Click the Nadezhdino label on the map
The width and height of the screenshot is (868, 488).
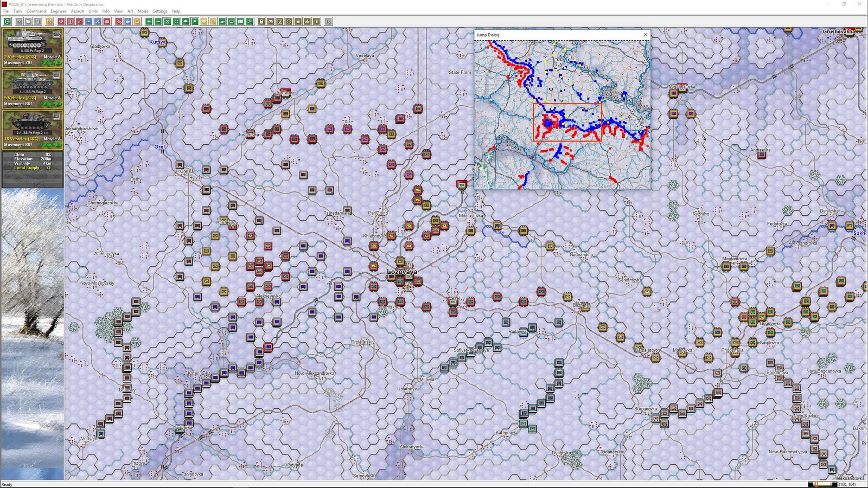pos(581,254)
